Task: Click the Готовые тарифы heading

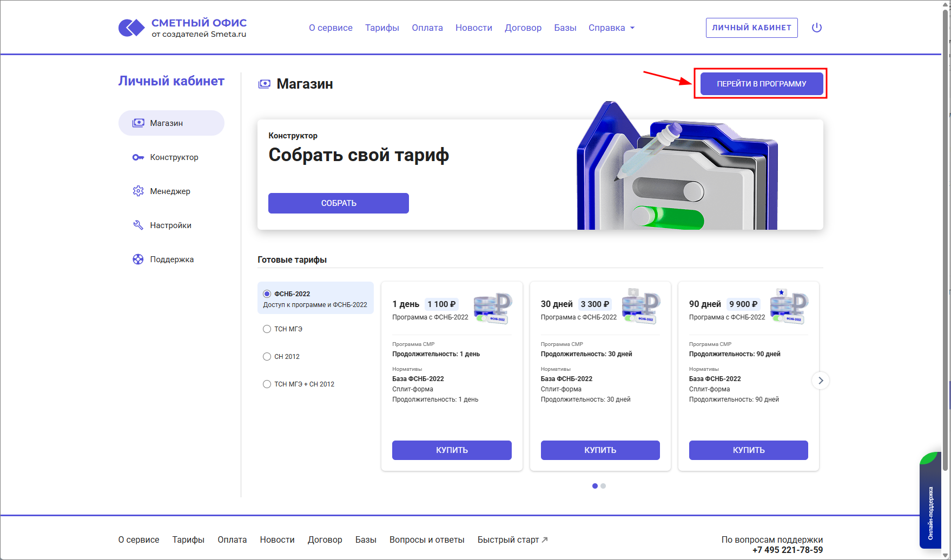Action: pos(292,260)
